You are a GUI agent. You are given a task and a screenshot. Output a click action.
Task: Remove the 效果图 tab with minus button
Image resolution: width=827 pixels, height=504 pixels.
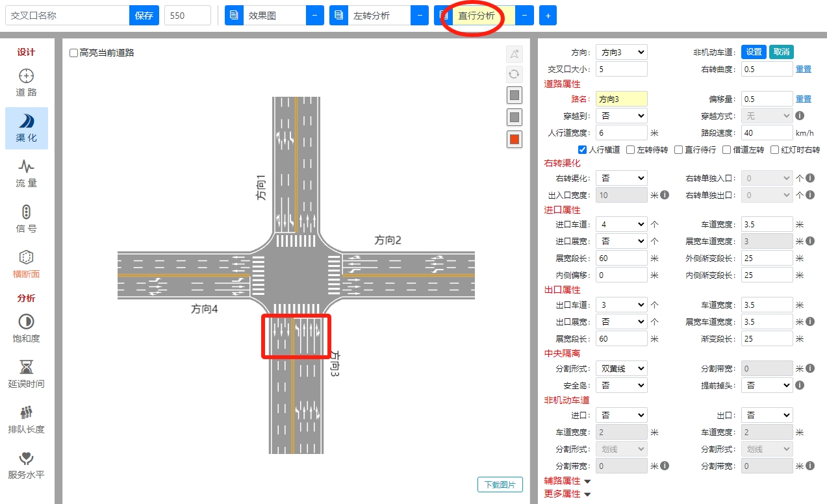pos(314,15)
